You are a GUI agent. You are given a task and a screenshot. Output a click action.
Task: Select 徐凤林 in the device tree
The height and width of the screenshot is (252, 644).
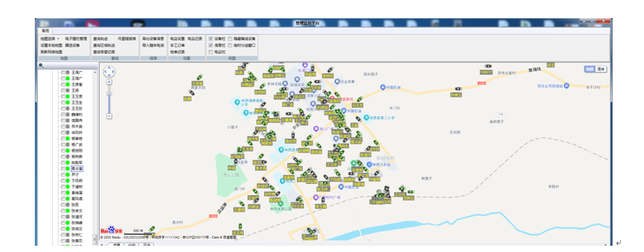[77, 132]
